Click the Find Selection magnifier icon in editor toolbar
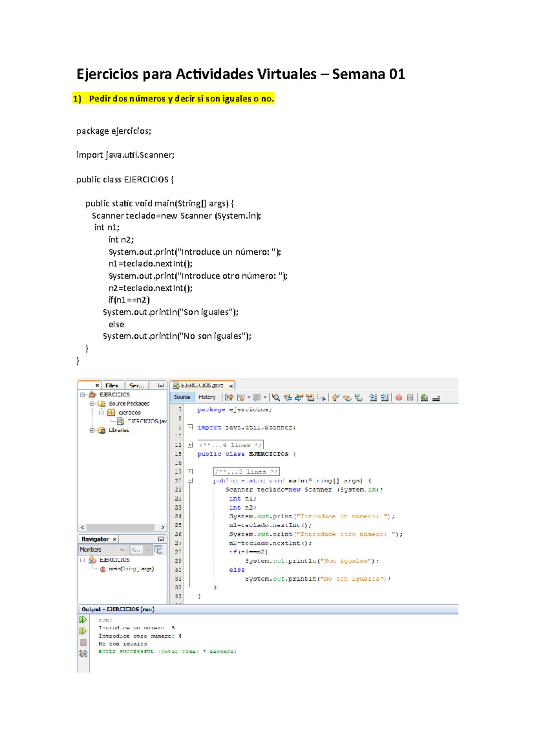The height and width of the screenshot is (756, 534). (276, 398)
